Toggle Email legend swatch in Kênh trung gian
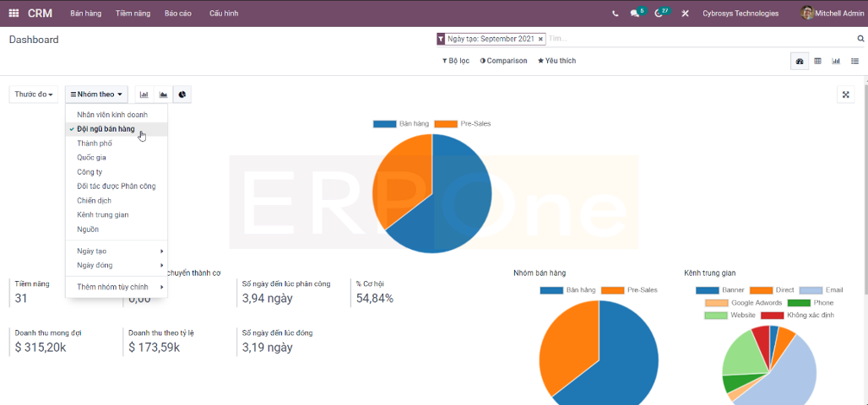The height and width of the screenshot is (405, 868). [x=812, y=290]
